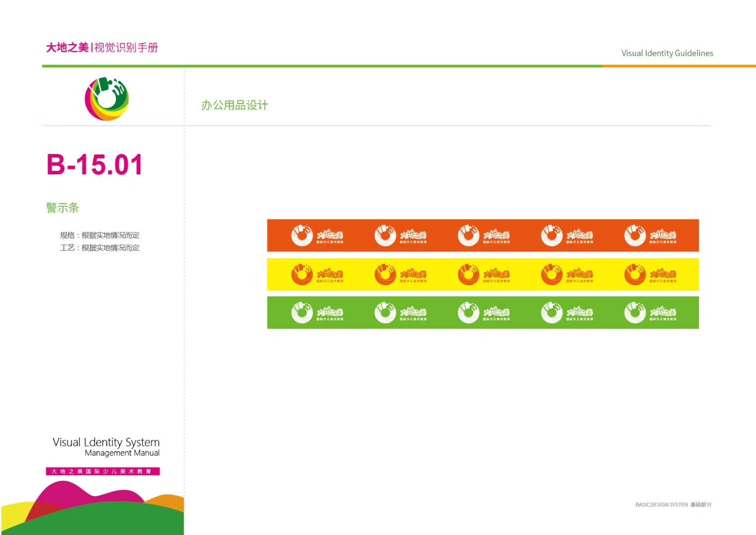Click the Visual Identity Guidelines text
The height and width of the screenshot is (535, 756).
tap(667, 53)
